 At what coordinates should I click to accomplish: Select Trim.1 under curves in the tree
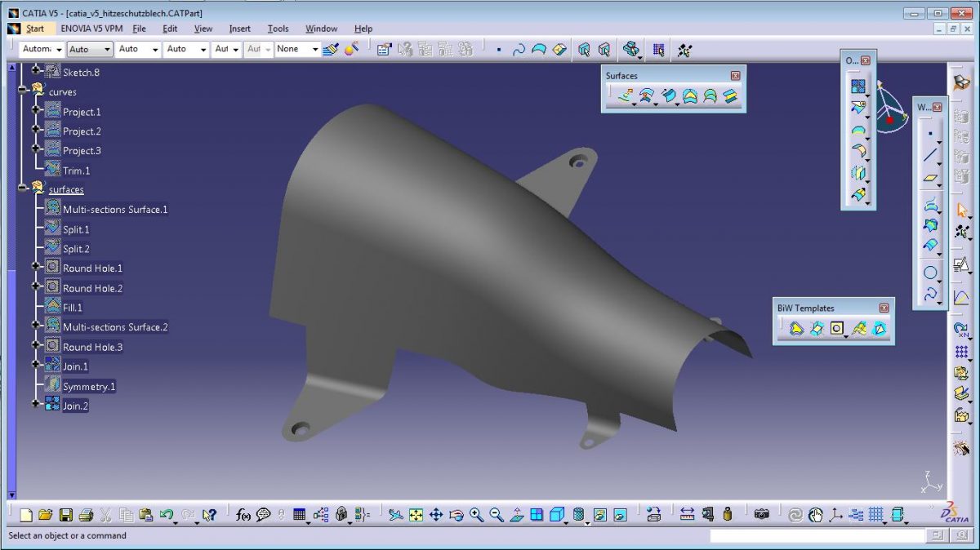(76, 170)
